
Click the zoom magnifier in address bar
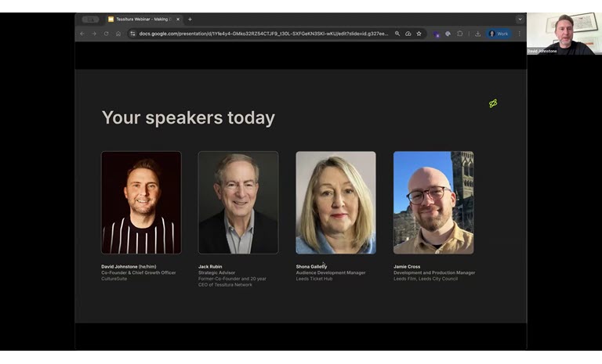397,34
